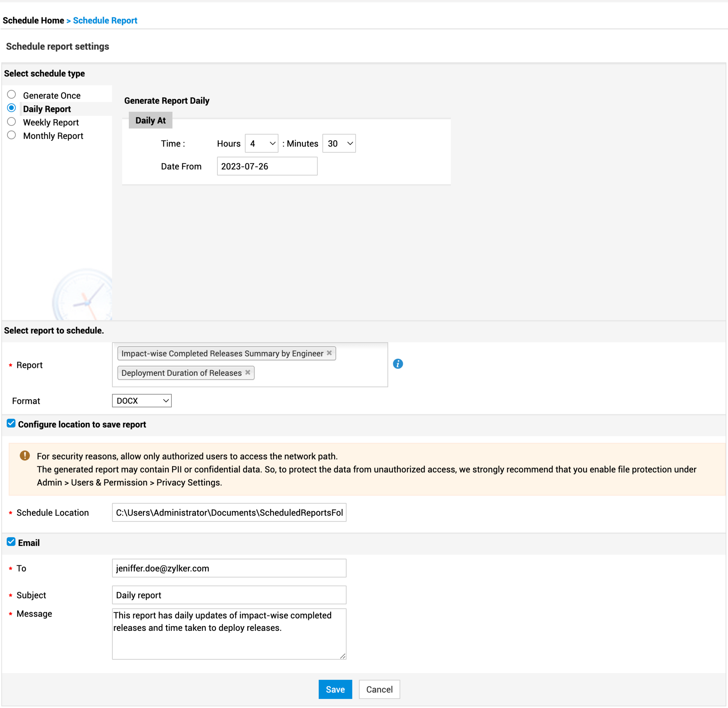This screenshot has width=728, height=708.
Task: Click Schedule Report breadcrumb link
Action: 105,20
